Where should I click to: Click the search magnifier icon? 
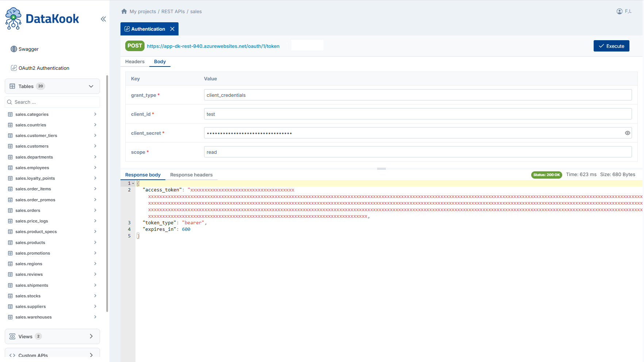[x=10, y=102]
